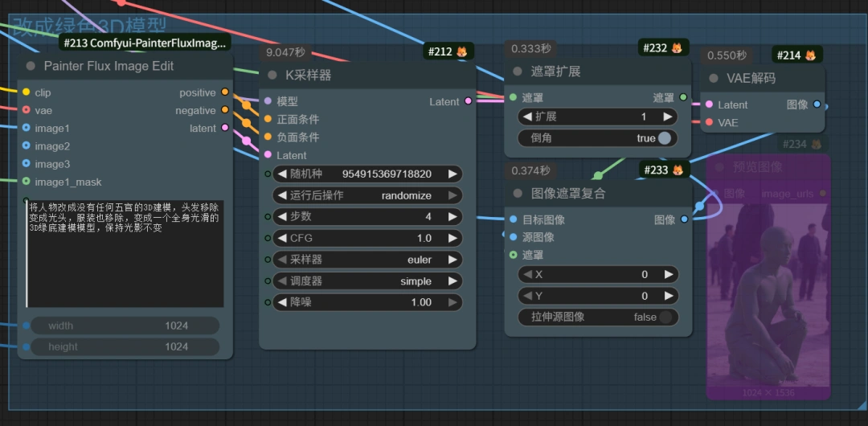The width and height of the screenshot is (868, 426).
Task: Select the Painter Flux Image Edit title
Action: [109, 66]
